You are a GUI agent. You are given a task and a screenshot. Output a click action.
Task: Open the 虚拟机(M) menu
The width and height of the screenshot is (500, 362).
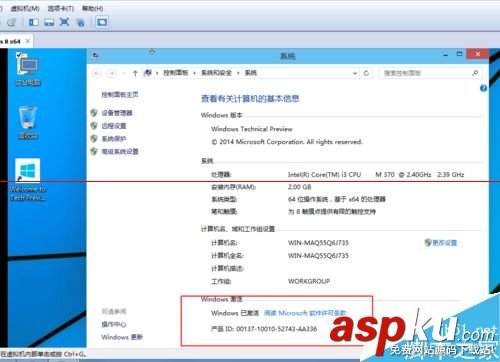[x=25, y=8]
